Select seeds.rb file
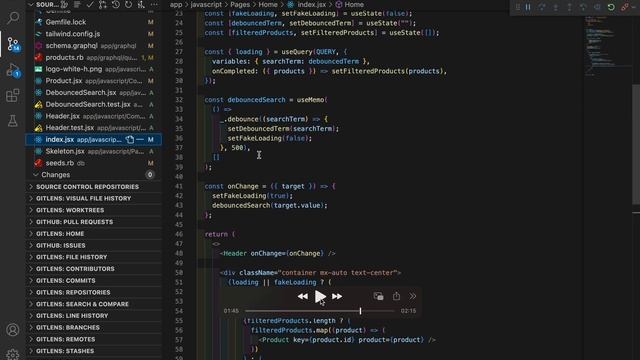Screen dimensions: 640x360 94,163
